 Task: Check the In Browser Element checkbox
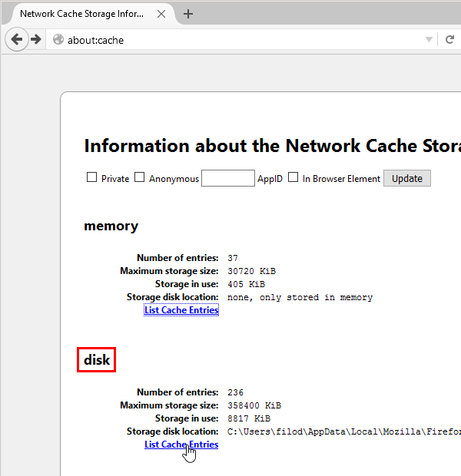[x=293, y=177]
